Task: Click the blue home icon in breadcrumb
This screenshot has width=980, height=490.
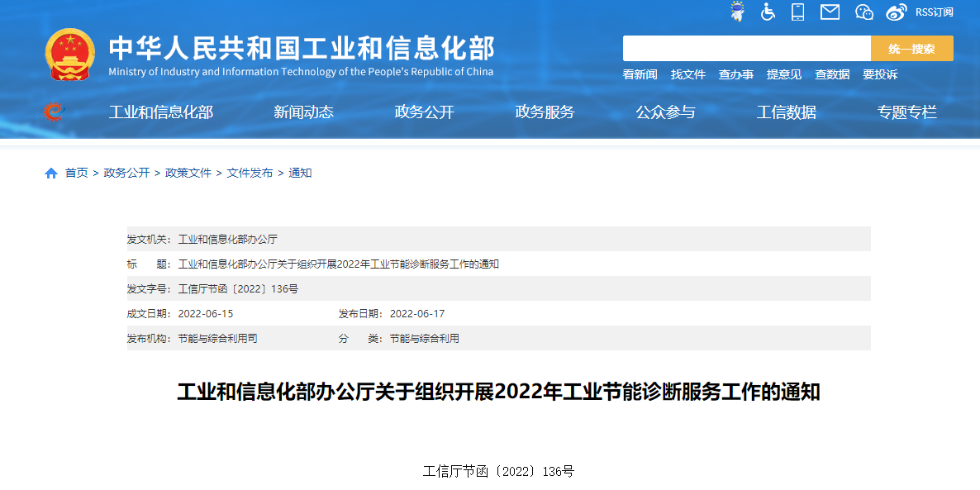Action: point(51,174)
